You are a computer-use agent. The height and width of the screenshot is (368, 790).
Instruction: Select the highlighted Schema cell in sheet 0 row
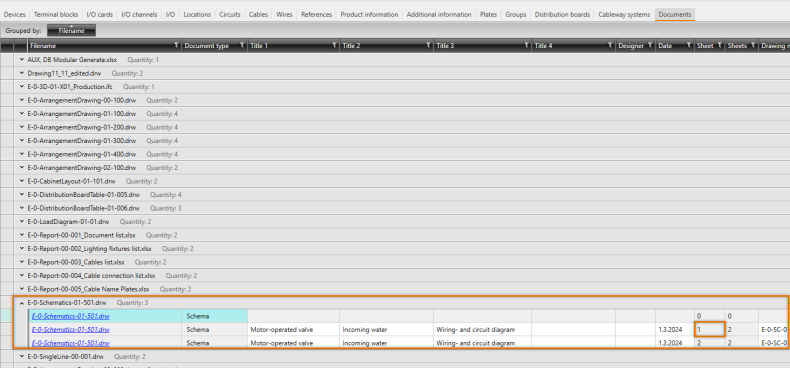click(x=215, y=316)
